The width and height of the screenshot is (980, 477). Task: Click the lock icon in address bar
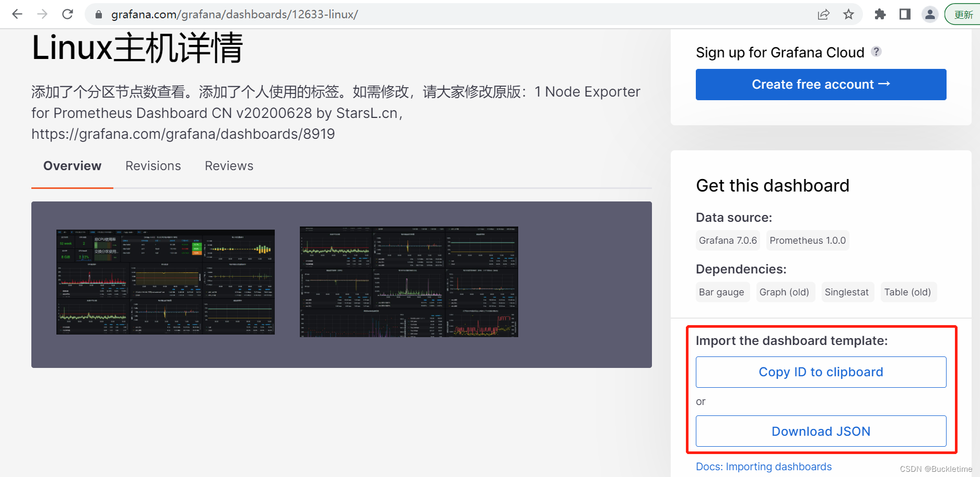coord(99,15)
